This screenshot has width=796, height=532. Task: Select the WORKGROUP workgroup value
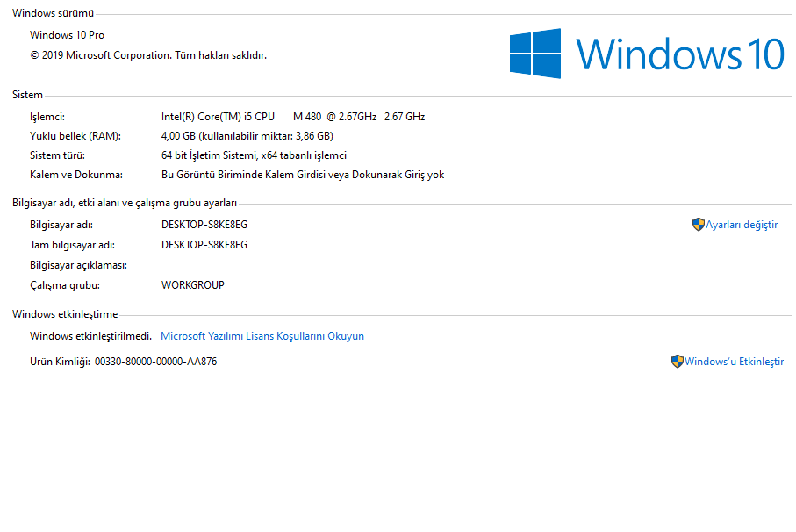click(x=192, y=285)
